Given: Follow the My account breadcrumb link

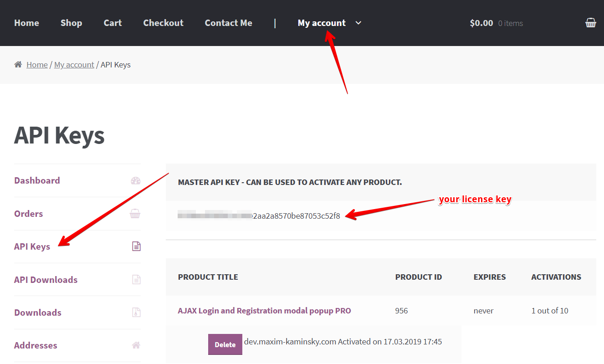Looking at the screenshot, I should click(x=74, y=64).
